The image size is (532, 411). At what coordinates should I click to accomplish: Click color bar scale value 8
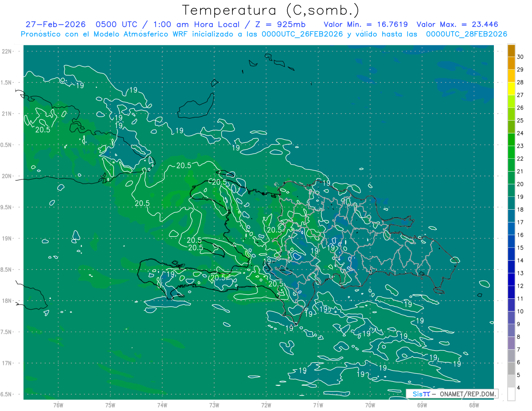click(519, 337)
